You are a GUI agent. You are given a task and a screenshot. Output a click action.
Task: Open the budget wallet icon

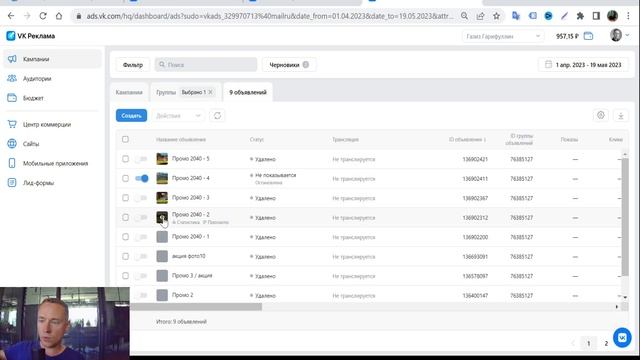[588, 36]
